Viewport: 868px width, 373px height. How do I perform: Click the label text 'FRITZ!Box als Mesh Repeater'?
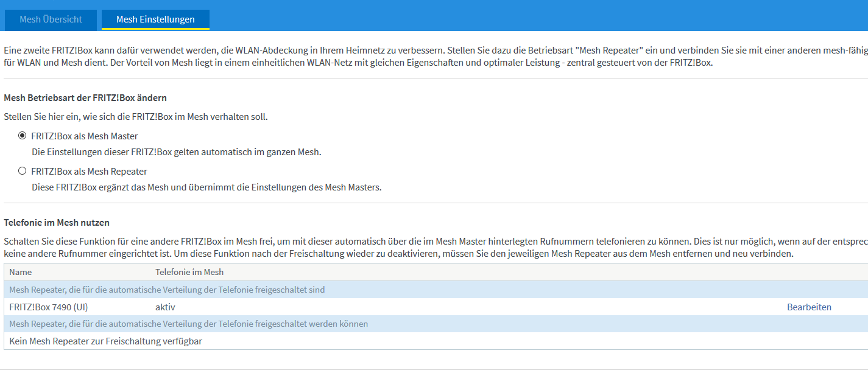point(89,171)
